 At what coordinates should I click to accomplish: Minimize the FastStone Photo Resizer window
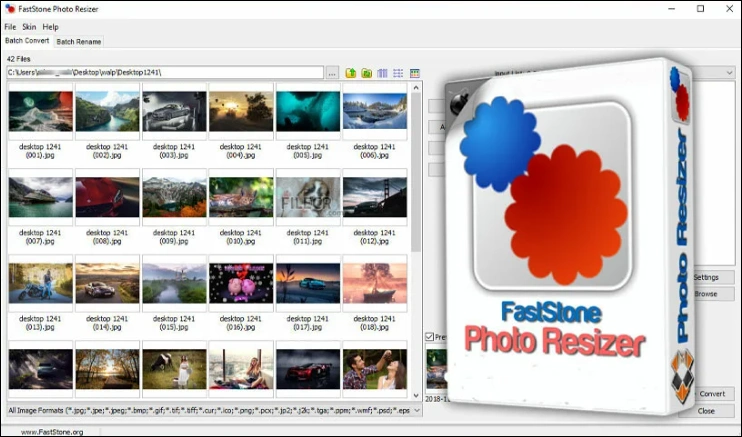tap(672, 9)
